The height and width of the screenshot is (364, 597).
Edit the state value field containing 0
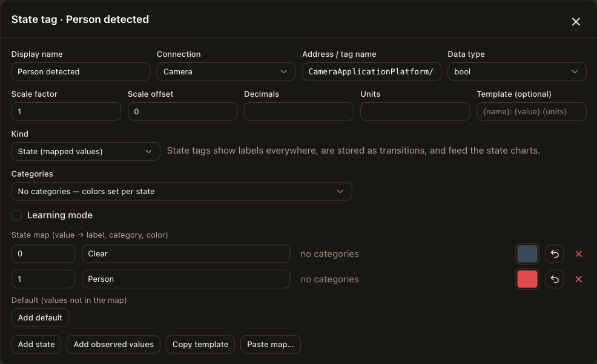pos(43,254)
